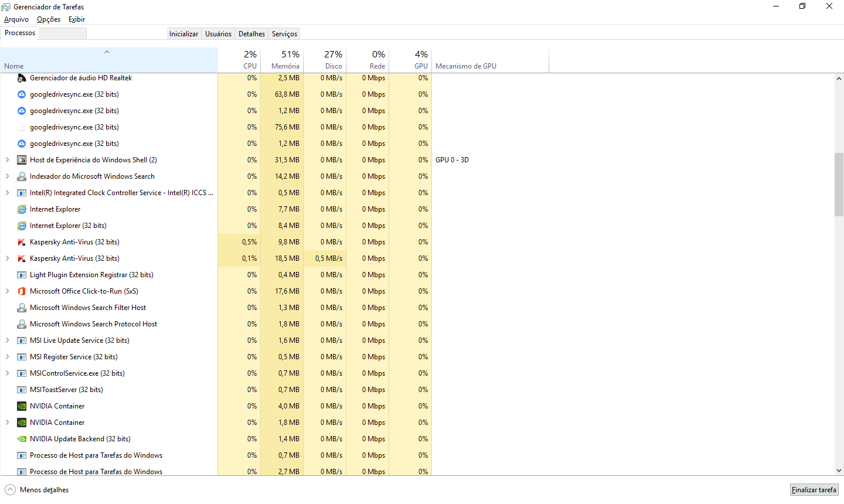Sort by the CPU column header
Viewport: 844px width, 504px height.
click(x=239, y=60)
